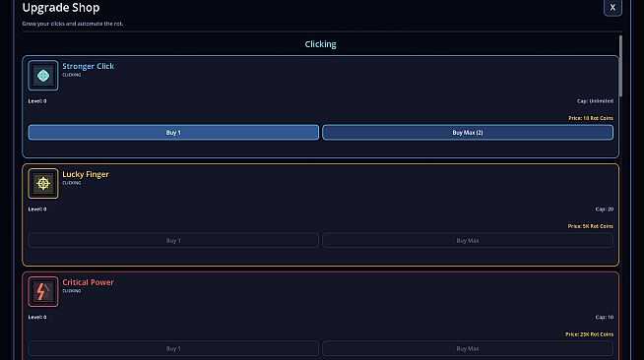644x360 pixels.
Task: Click the 'Cap: Unlimited' label
Action: pyautogui.click(x=595, y=101)
